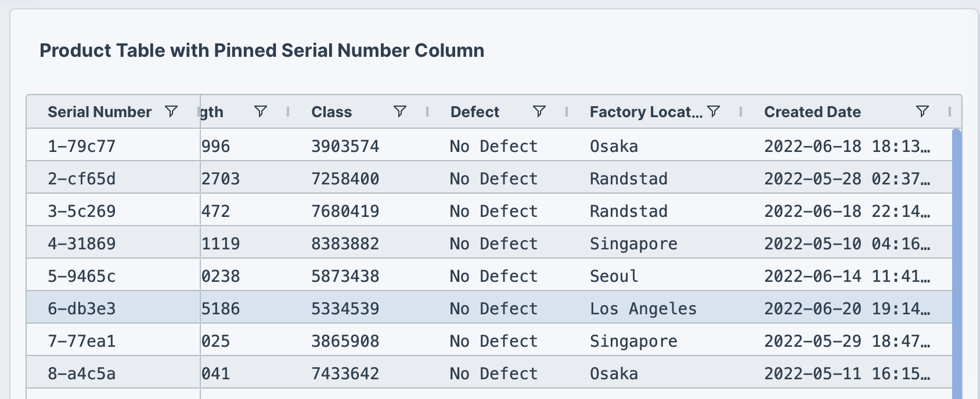980x399 pixels.
Task: Sort by Serial Number column header
Action: pos(99,112)
